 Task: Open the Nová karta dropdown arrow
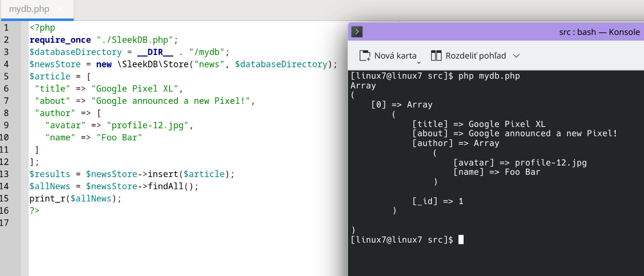coord(419,62)
